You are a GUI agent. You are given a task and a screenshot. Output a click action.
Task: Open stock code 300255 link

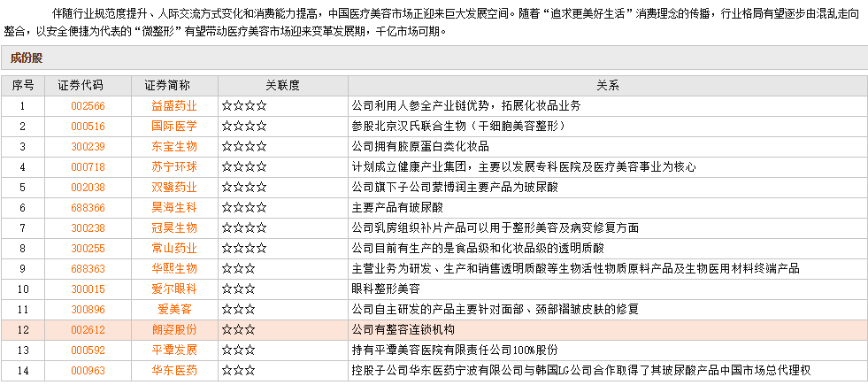(88, 248)
